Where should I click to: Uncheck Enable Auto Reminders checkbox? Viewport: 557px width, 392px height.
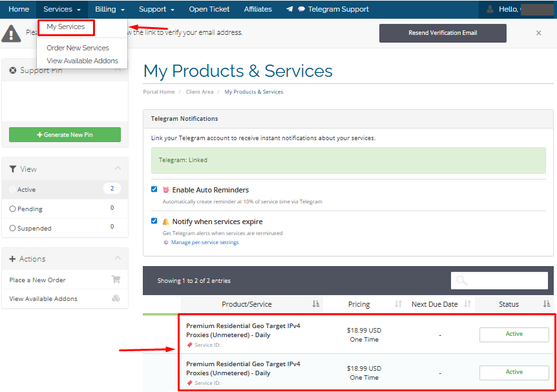[154, 190]
